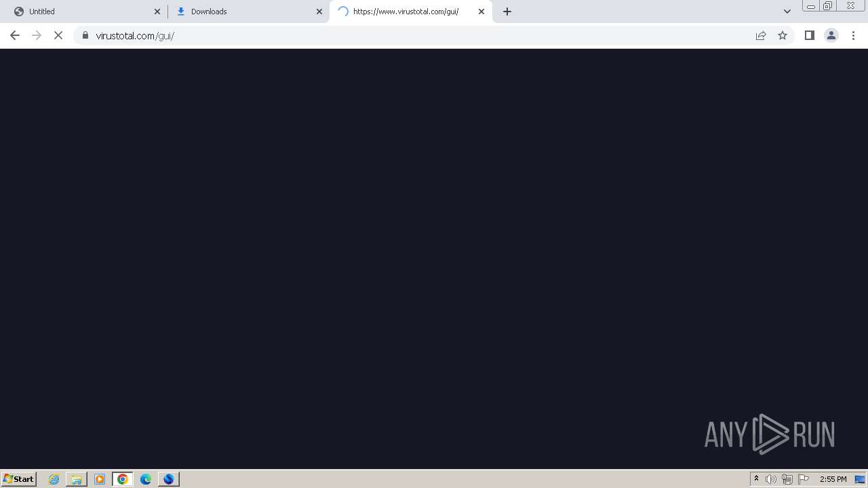Image resolution: width=868 pixels, height=488 pixels.
Task: Switch to the Downloads tab
Action: tap(248, 12)
